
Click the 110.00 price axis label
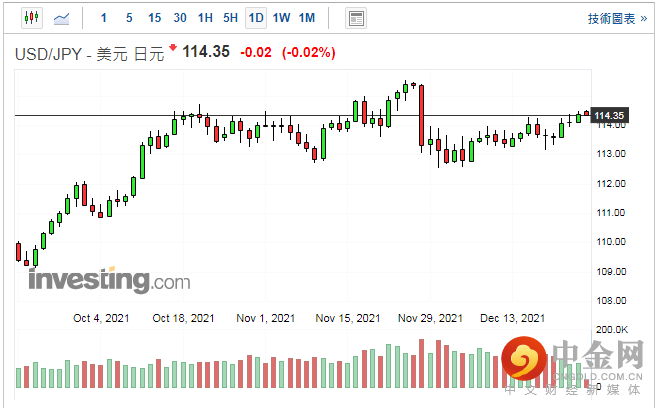coord(611,242)
